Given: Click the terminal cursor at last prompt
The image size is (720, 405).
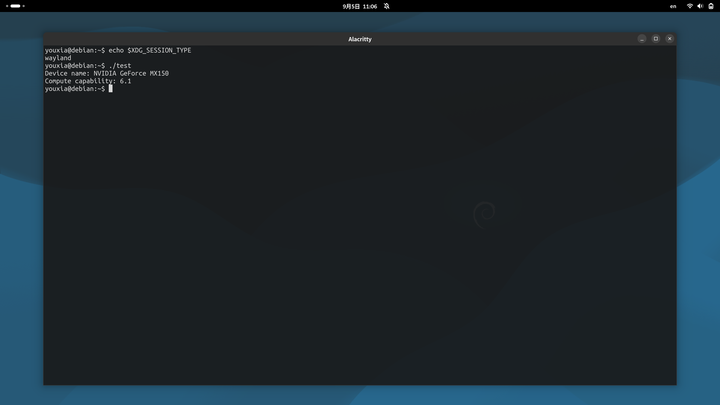Looking at the screenshot, I should 110,89.
